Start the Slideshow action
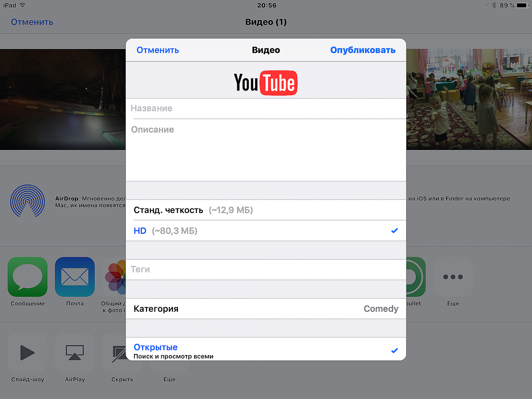Image resolution: width=532 pixels, height=399 pixels. 27,353
